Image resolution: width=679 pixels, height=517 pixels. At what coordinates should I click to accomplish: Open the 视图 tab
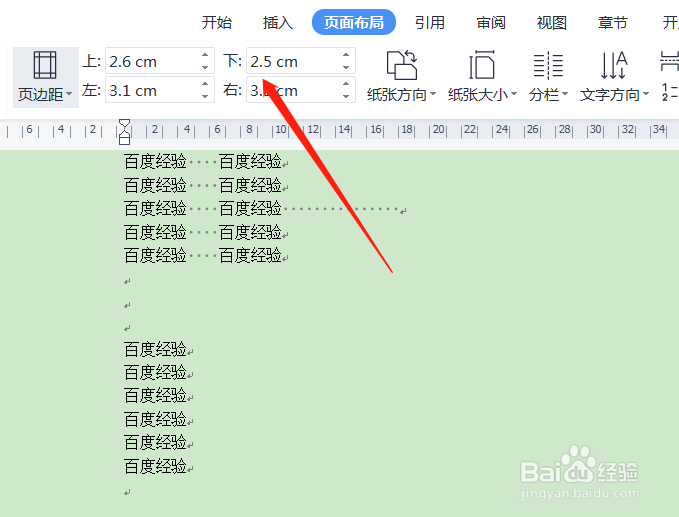[x=552, y=23]
